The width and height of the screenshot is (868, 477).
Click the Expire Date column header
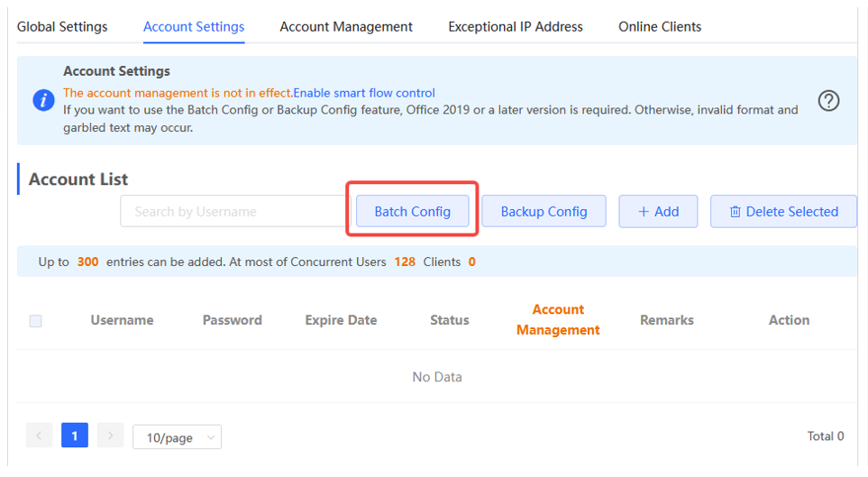pyautogui.click(x=341, y=320)
